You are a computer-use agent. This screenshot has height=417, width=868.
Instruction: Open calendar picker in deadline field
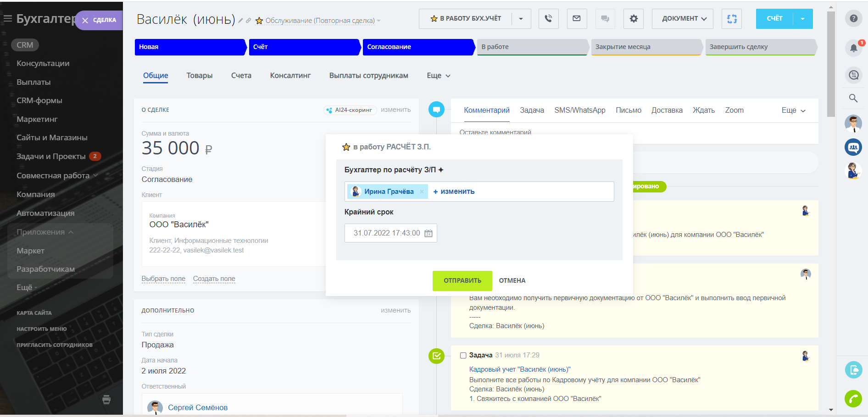pos(428,233)
